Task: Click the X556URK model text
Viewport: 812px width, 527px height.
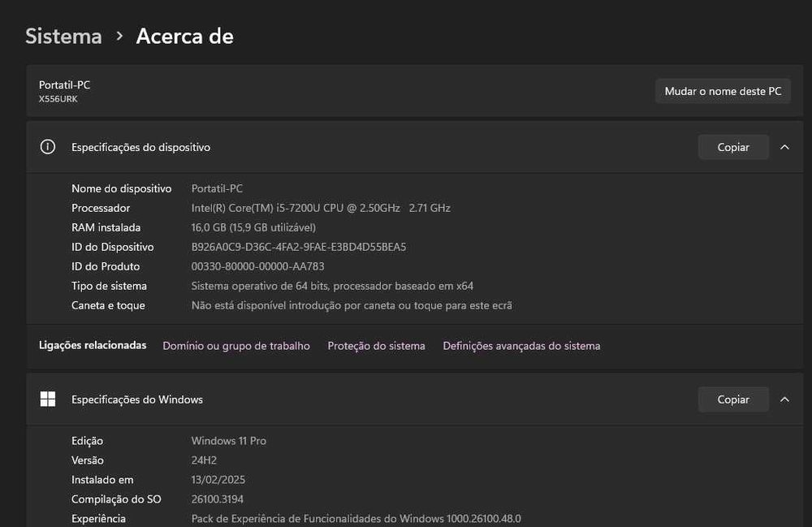Action: [58, 99]
